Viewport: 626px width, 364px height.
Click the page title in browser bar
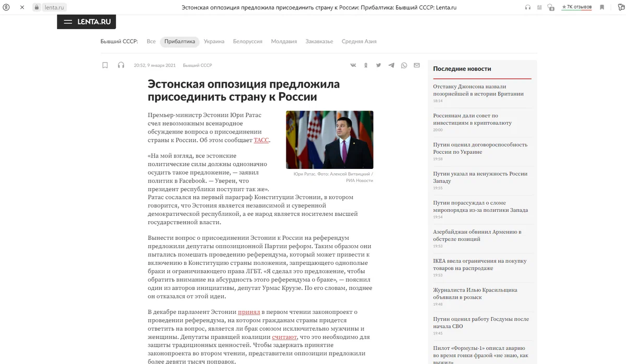tap(319, 7)
